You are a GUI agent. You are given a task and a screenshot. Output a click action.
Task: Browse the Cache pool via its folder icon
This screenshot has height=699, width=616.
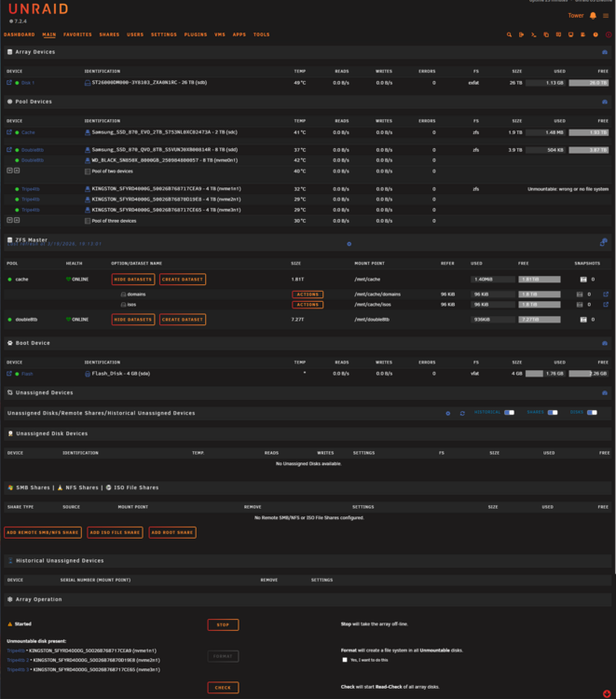click(x=9, y=132)
